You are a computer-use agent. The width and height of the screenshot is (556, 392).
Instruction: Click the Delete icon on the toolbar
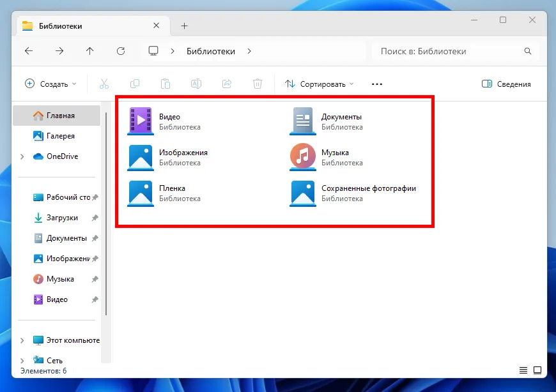[x=257, y=84]
